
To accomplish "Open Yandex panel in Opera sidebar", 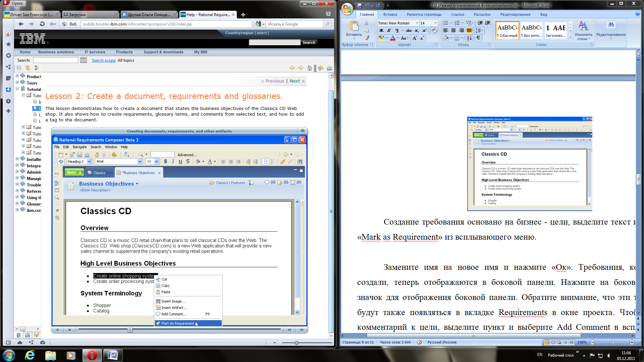I will pos(8,34).
